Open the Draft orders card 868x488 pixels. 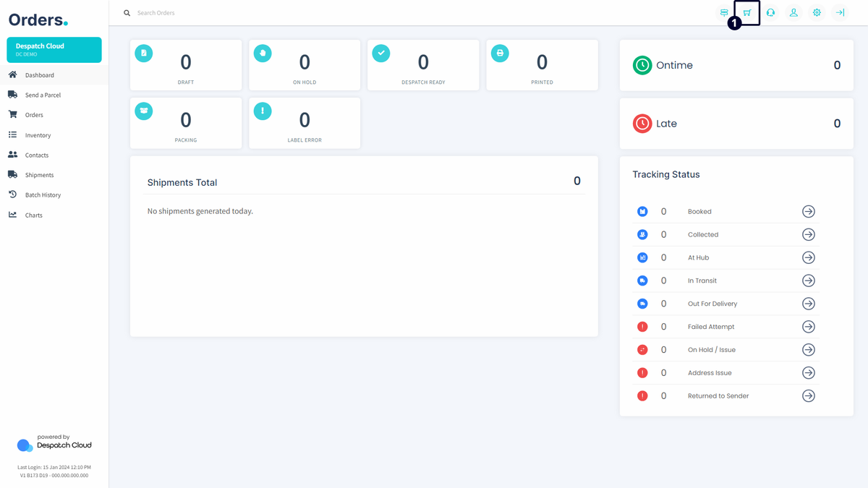coord(186,65)
